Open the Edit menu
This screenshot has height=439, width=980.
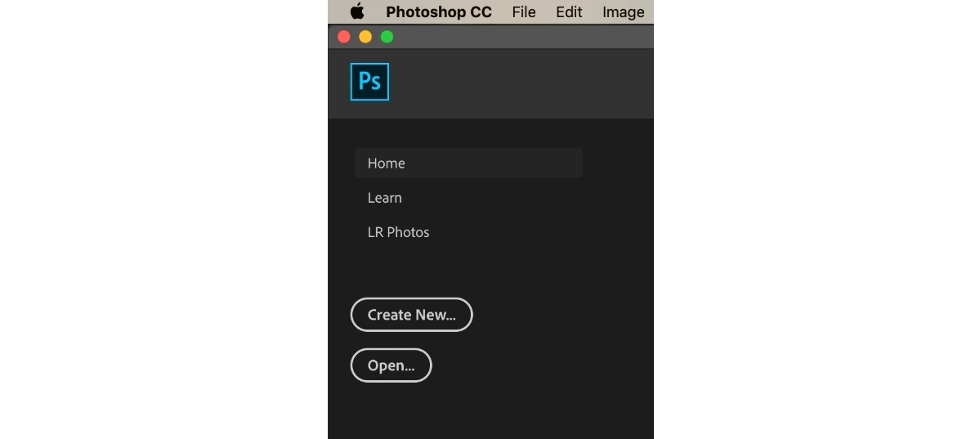pyautogui.click(x=569, y=12)
